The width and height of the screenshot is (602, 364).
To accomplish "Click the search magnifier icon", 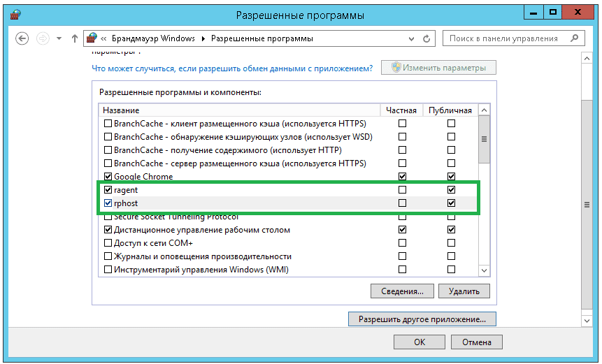I will [x=579, y=38].
